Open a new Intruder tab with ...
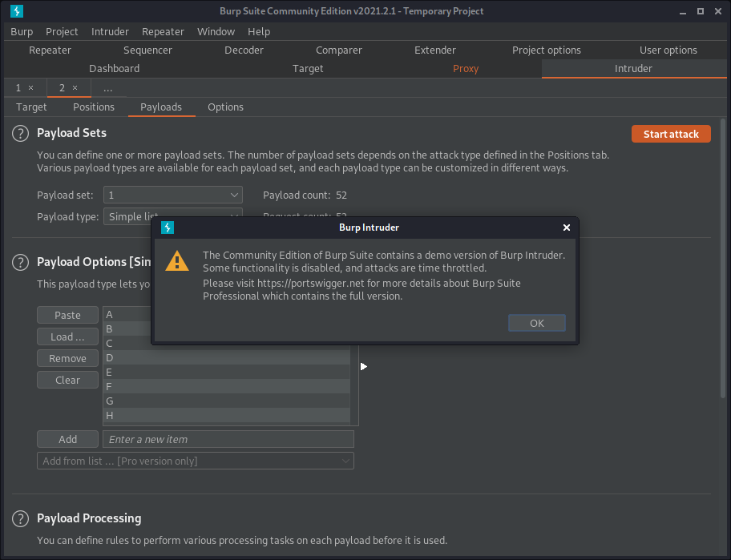This screenshot has height=560, width=731. (x=107, y=88)
